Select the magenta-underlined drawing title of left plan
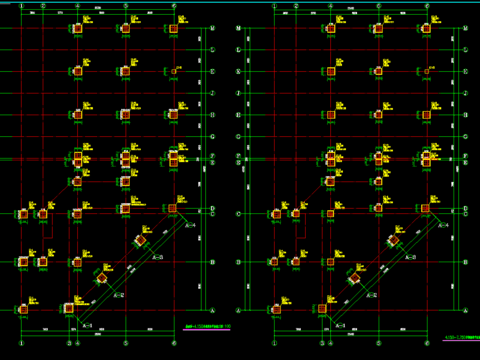 point(207,326)
